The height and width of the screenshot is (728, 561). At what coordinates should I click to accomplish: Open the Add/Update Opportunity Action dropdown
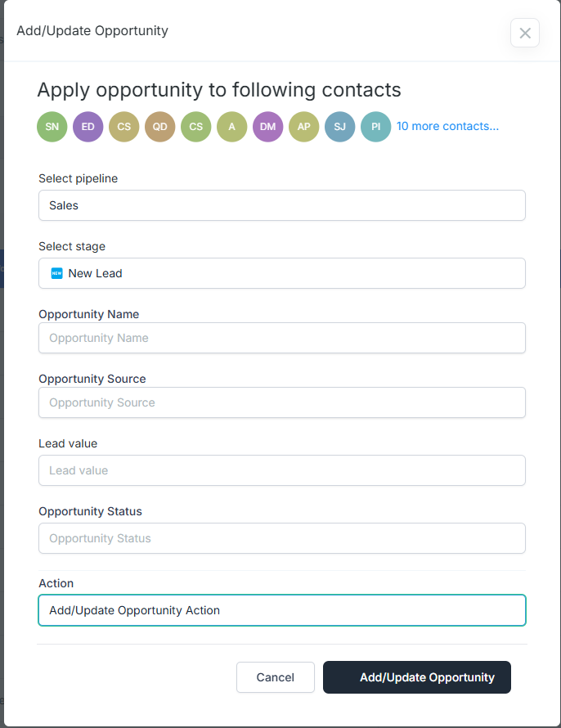[282, 610]
